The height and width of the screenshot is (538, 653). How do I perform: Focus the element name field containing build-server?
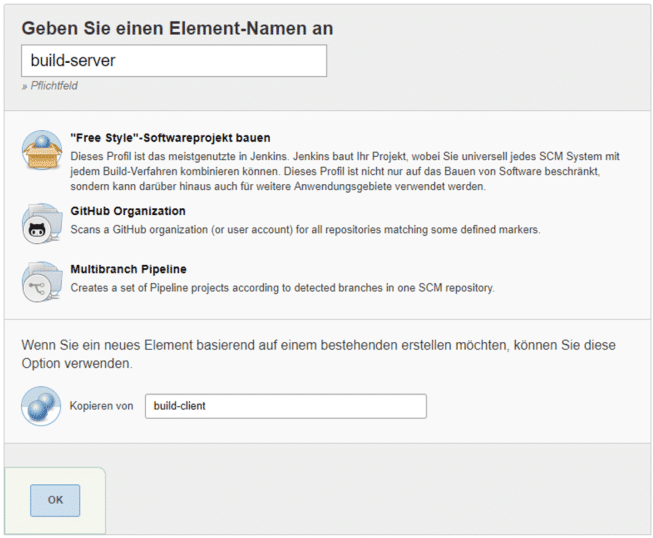pos(174,61)
